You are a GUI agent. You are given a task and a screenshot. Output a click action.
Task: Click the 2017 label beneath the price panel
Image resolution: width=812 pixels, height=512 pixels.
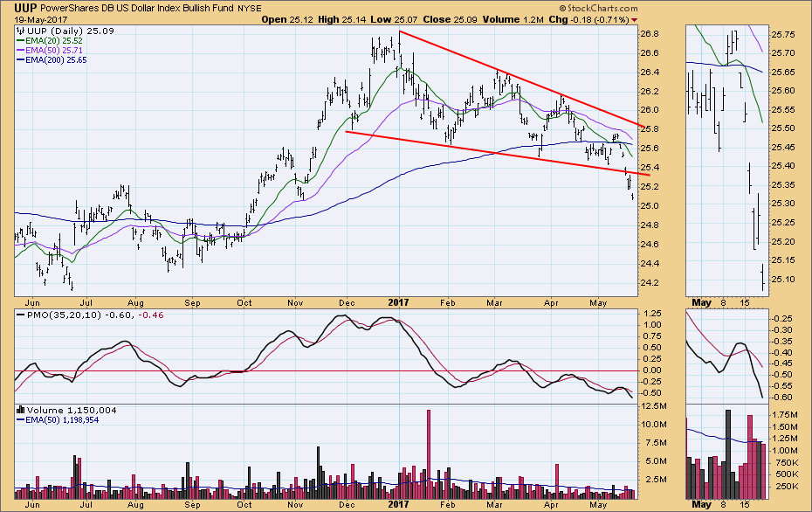pyautogui.click(x=399, y=302)
